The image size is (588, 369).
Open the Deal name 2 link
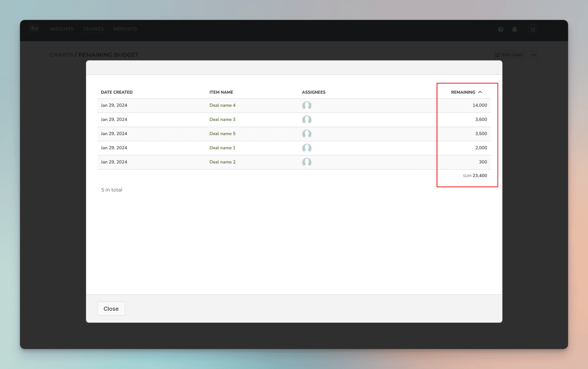(x=222, y=162)
